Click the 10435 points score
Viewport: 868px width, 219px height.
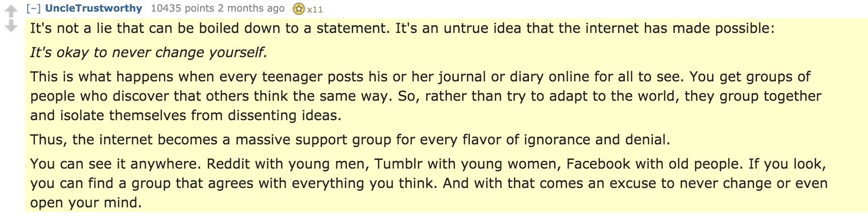pos(183,8)
